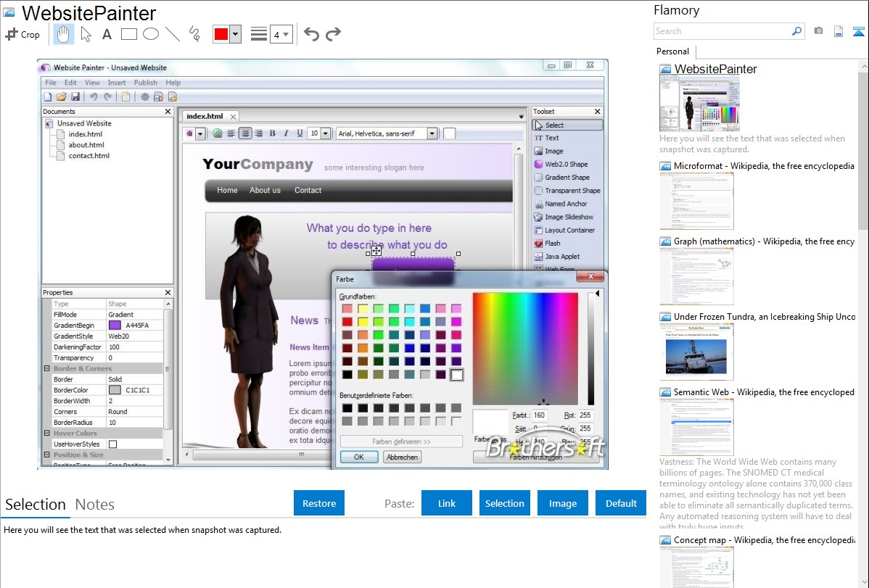Click into the Flamory Search field
This screenshot has width=869, height=588.
point(722,31)
